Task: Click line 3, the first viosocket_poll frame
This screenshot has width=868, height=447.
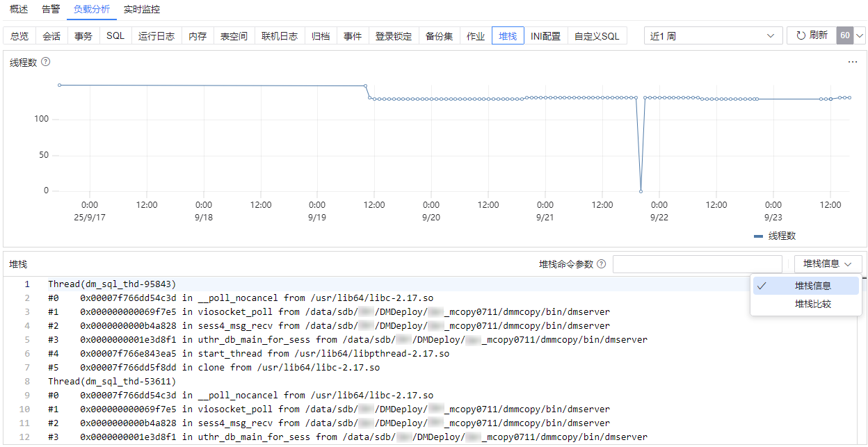Action: click(x=329, y=312)
